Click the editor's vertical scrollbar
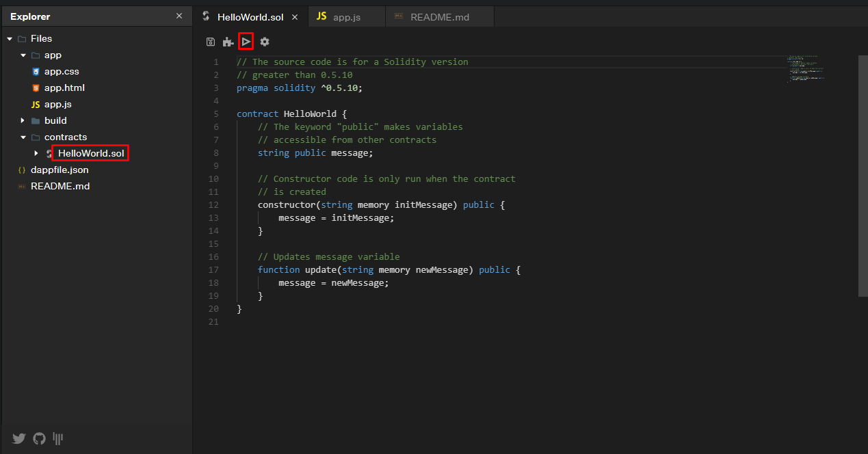The height and width of the screenshot is (454, 868). click(x=863, y=176)
